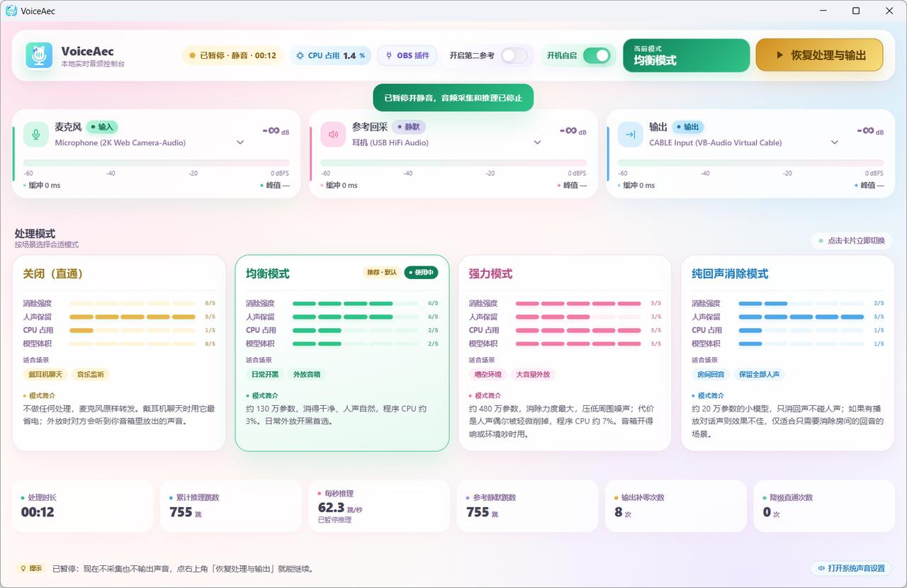Viewport: 907px width, 588px height.
Task: Switch to the 强力模式 mode card
Action: click(565, 353)
